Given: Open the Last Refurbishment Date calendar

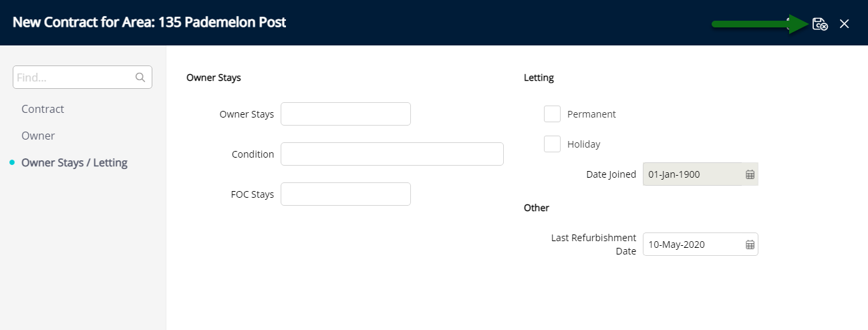Looking at the screenshot, I should click(750, 244).
